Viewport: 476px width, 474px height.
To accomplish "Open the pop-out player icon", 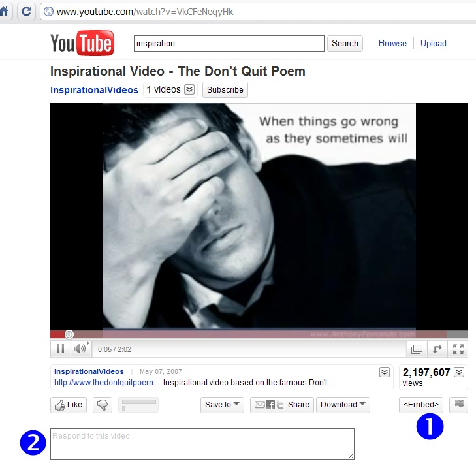I will 417,349.
